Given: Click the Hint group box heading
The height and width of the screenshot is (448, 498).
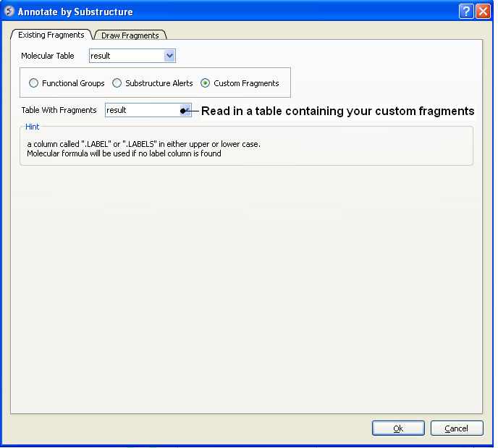Looking at the screenshot, I should (x=33, y=127).
